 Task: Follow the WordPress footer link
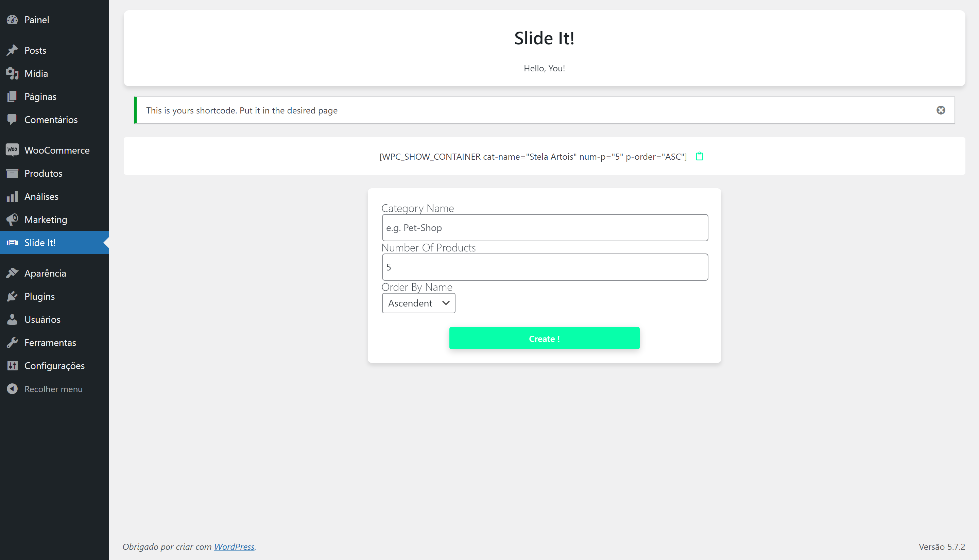(234, 546)
